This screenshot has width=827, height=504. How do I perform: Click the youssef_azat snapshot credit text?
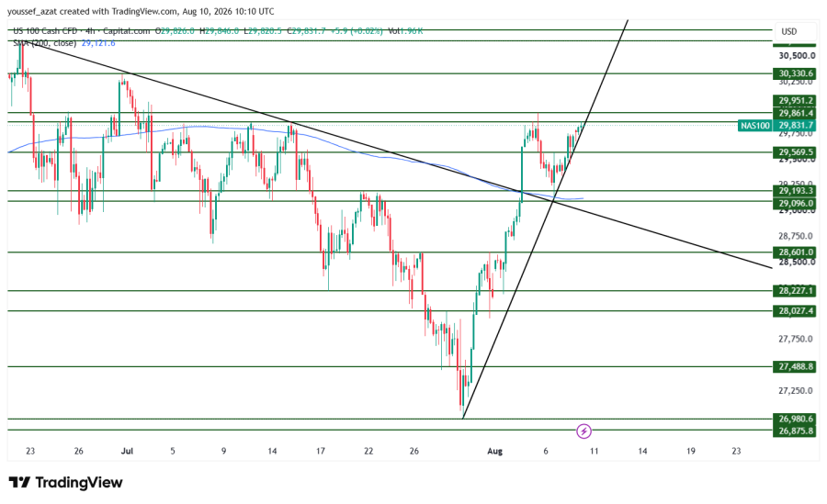pos(141,11)
